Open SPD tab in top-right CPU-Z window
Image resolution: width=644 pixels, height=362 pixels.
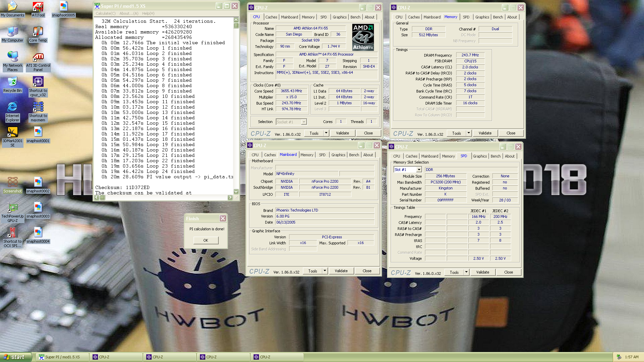[466, 17]
